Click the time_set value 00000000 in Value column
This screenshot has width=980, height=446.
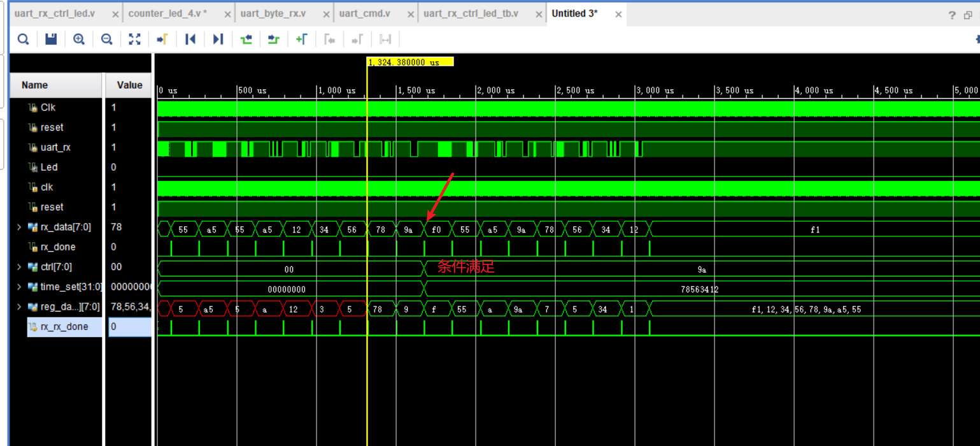[x=131, y=287]
